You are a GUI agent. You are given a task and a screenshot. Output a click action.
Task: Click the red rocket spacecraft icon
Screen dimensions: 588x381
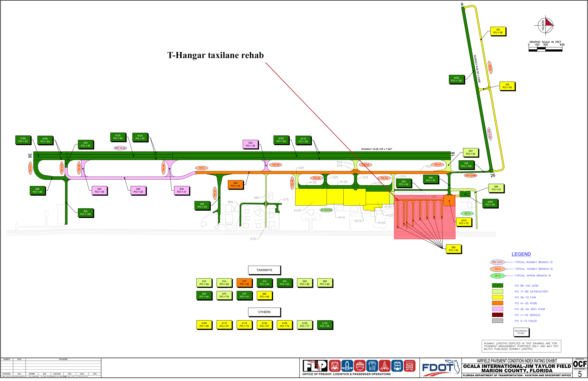pyautogui.click(x=384, y=366)
